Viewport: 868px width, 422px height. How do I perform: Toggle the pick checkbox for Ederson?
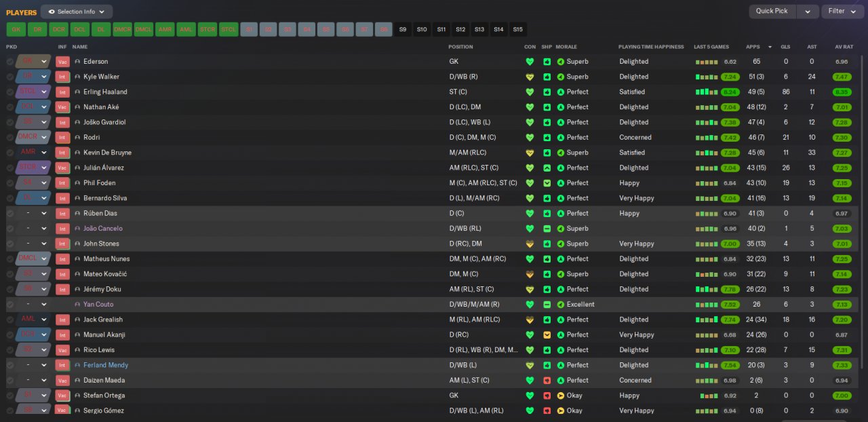10,62
